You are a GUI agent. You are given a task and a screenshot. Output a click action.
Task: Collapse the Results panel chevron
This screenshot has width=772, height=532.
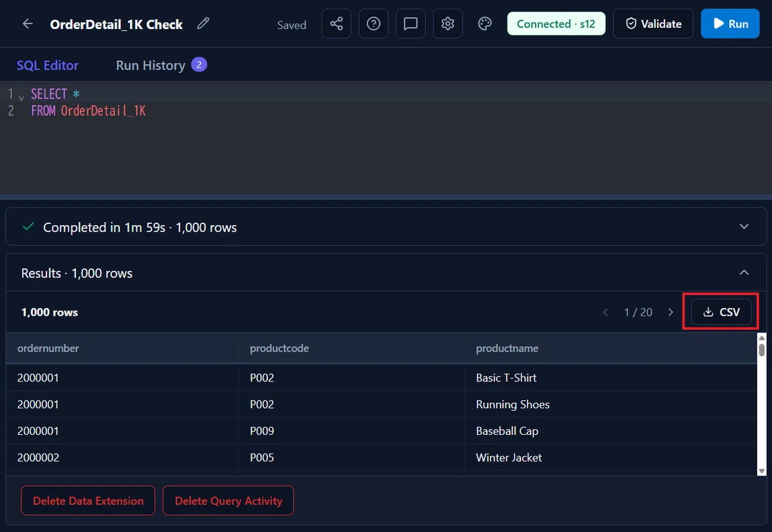click(744, 273)
